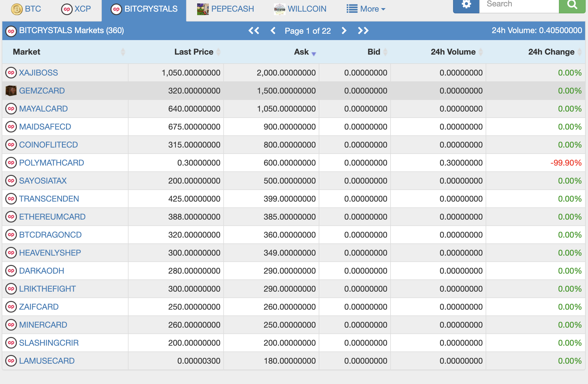This screenshot has height=384, width=588.
Task: Open the POLYMATHCARD market link
Action: pyautogui.click(x=51, y=163)
